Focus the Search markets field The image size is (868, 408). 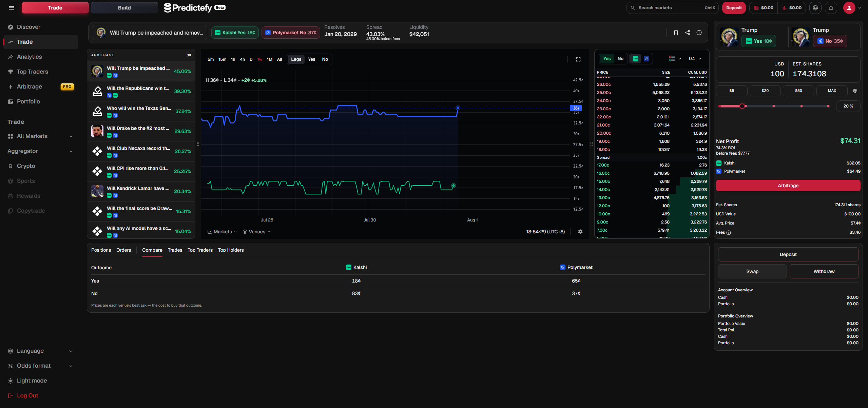(672, 8)
